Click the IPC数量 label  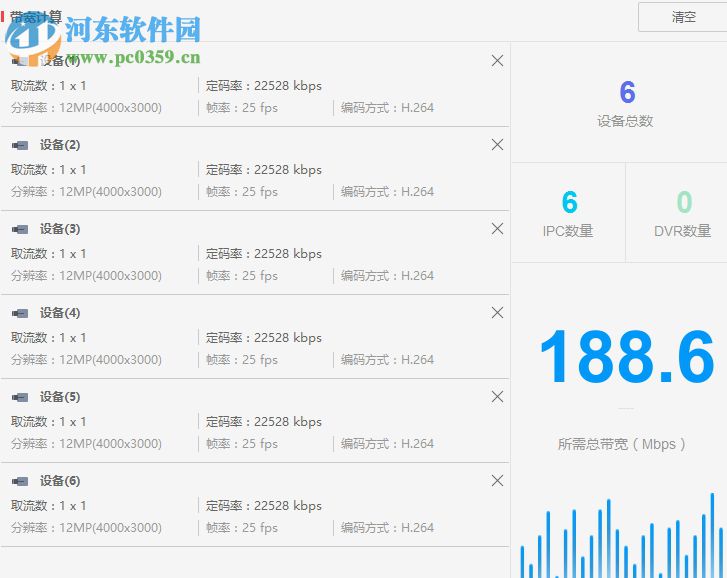tap(568, 231)
